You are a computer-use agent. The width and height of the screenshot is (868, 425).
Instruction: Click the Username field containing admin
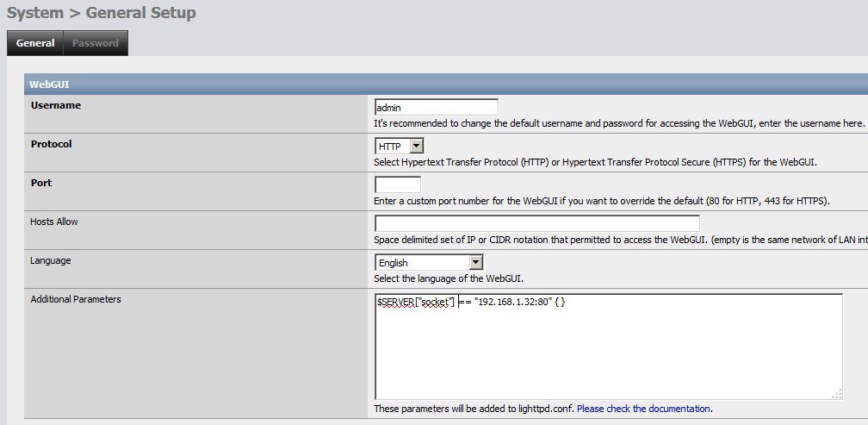click(x=437, y=107)
